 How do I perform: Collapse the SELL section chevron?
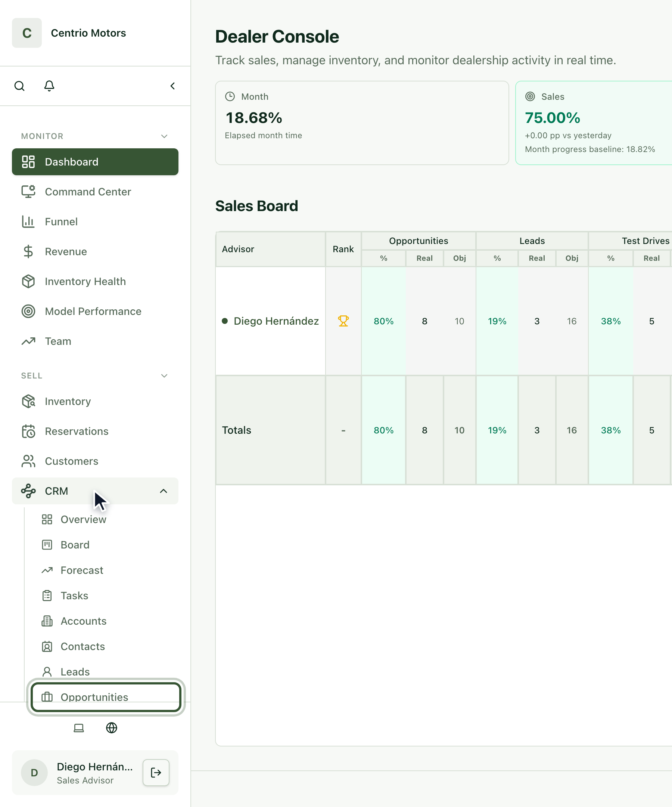(x=164, y=375)
